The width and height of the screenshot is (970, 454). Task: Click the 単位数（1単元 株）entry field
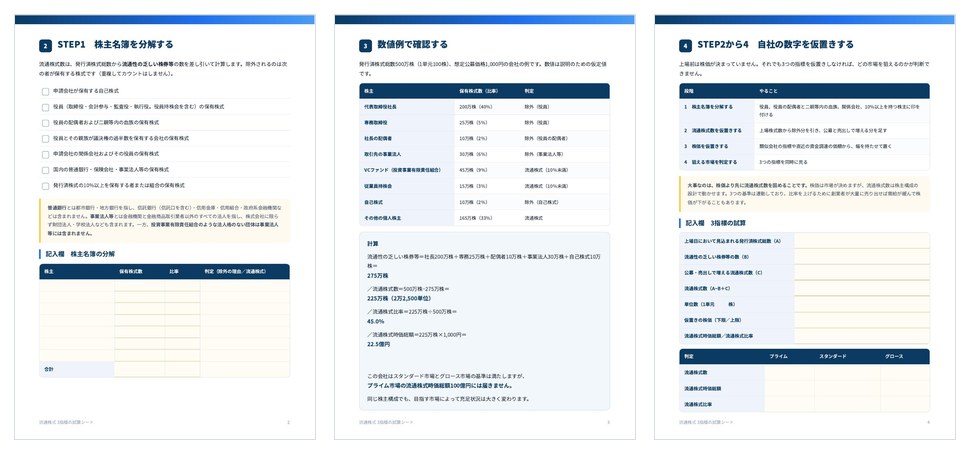862,304
